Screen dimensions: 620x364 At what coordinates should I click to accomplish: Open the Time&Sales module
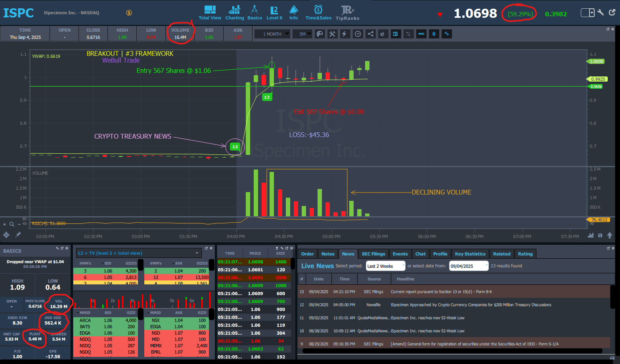[x=318, y=13]
